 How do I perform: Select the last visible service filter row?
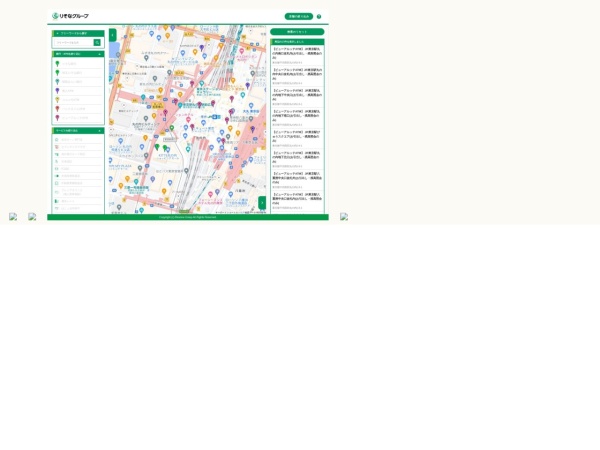click(x=78, y=209)
